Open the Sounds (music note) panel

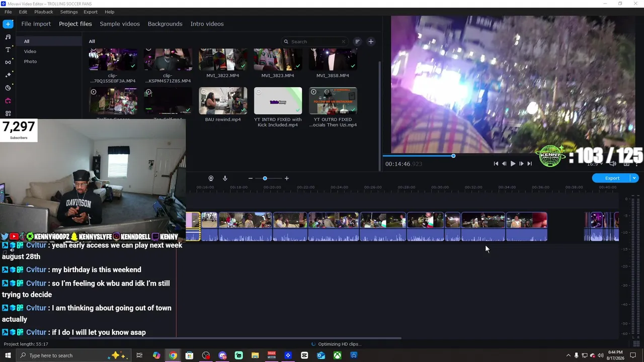click(x=8, y=37)
